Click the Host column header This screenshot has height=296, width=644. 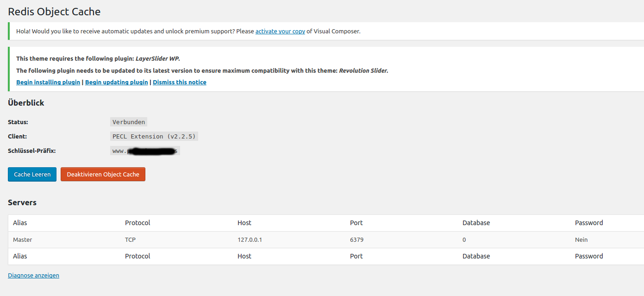click(x=244, y=223)
